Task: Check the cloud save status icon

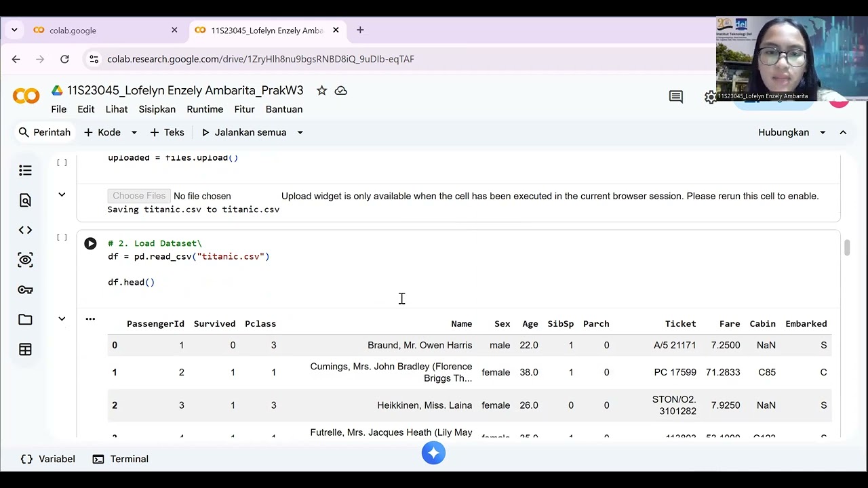Action: (x=341, y=90)
